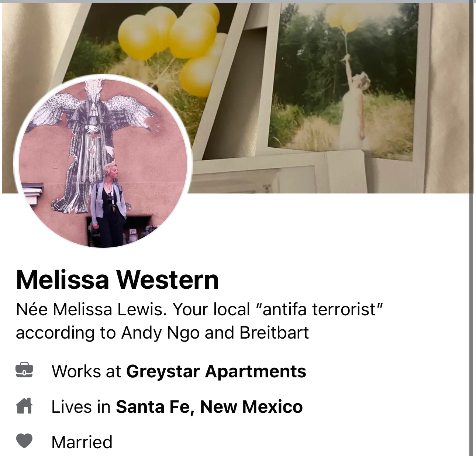Click the briefcase work icon
The height and width of the screenshot is (456, 476).
[x=24, y=370]
